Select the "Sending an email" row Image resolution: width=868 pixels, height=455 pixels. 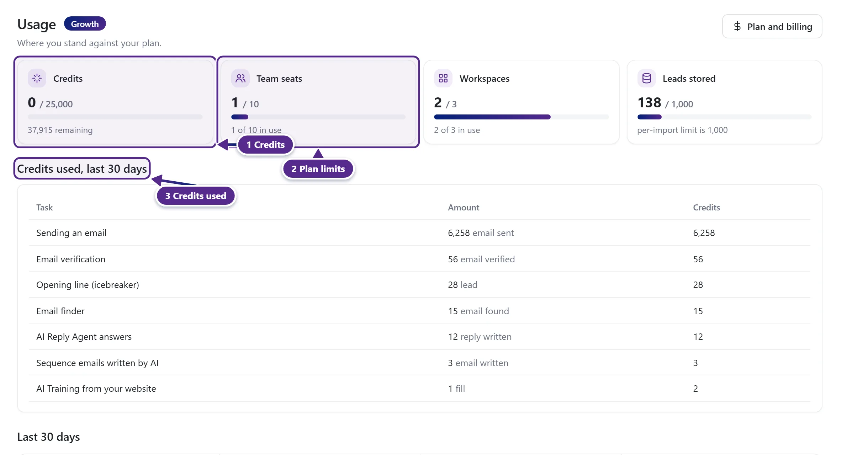click(420, 233)
